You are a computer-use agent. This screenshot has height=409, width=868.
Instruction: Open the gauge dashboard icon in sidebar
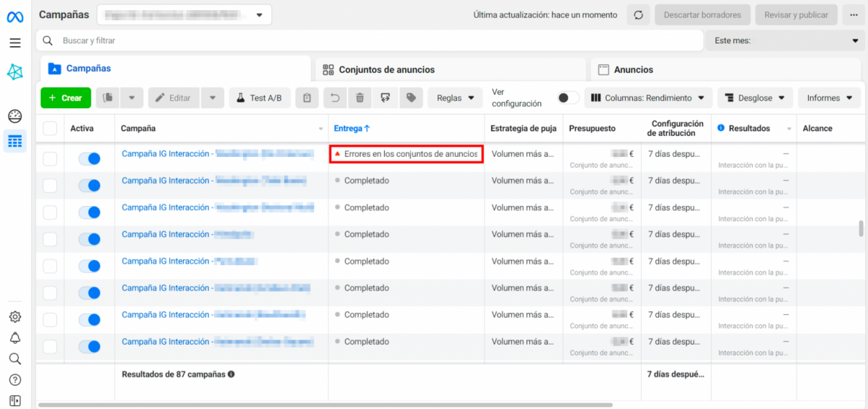pyautogui.click(x=15, y=116)
